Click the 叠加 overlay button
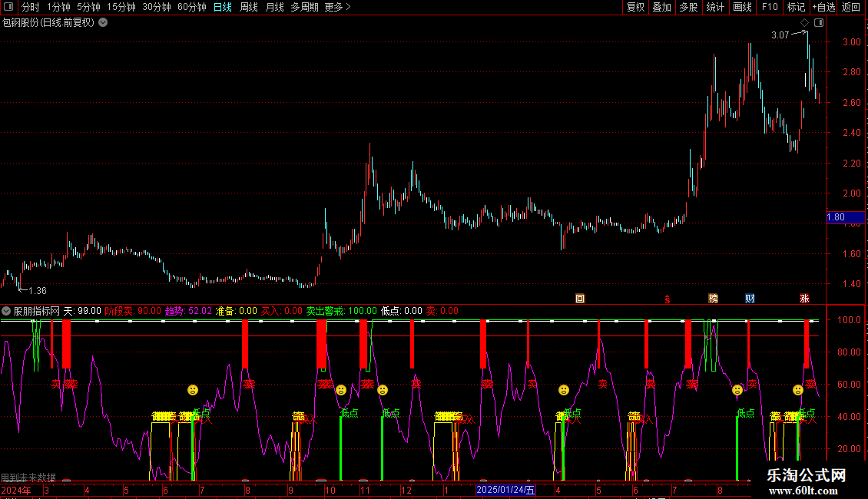Image resolution: width=868 pixels, height=499 pixels. pyautogui.click(x=661, y=7)
